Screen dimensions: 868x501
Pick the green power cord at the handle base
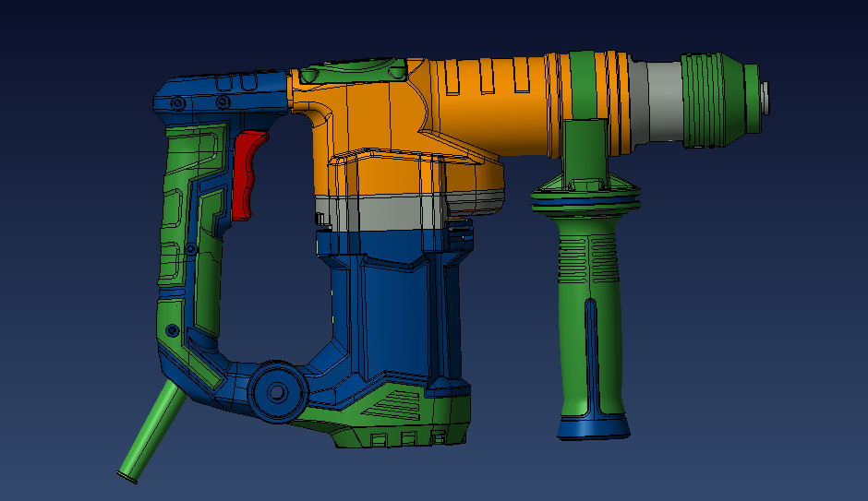pos(151,433)
